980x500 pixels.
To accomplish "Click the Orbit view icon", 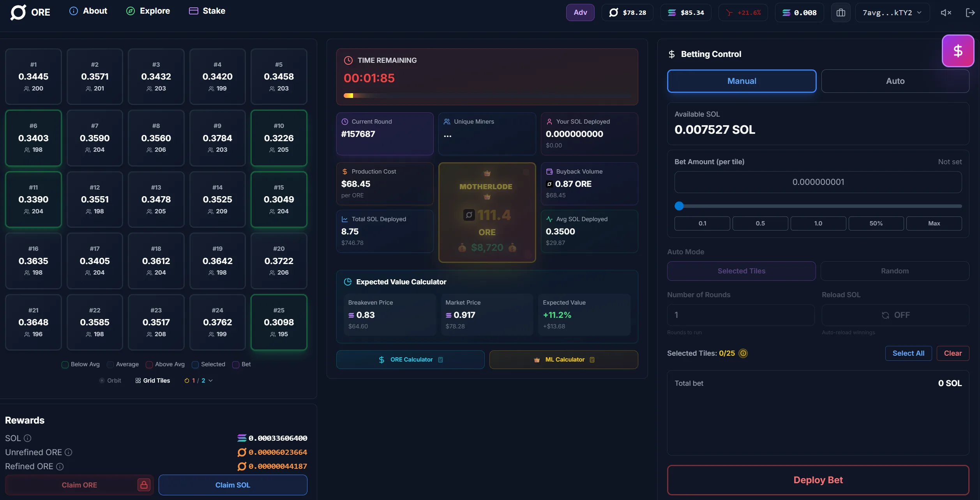I will coord(102,380).
